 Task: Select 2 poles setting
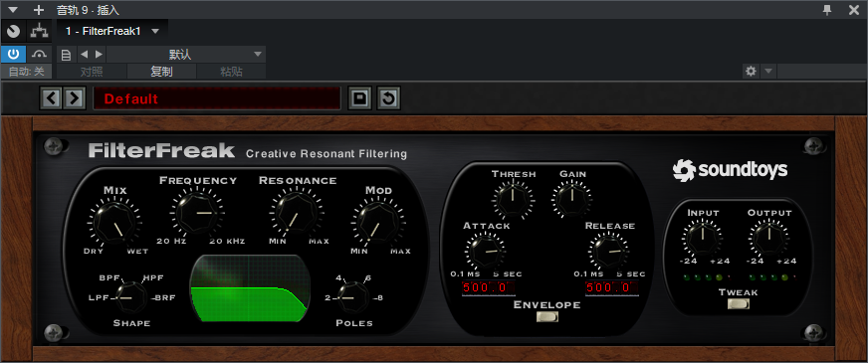click(x=327, y=297)
